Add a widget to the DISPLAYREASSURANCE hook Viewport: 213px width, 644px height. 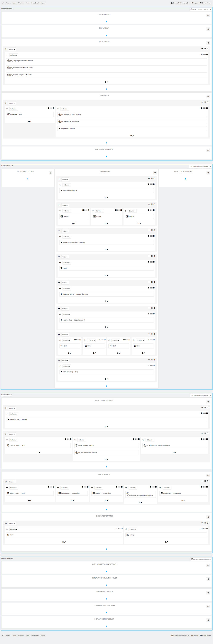pyautogui.click(x=106, y=599)
